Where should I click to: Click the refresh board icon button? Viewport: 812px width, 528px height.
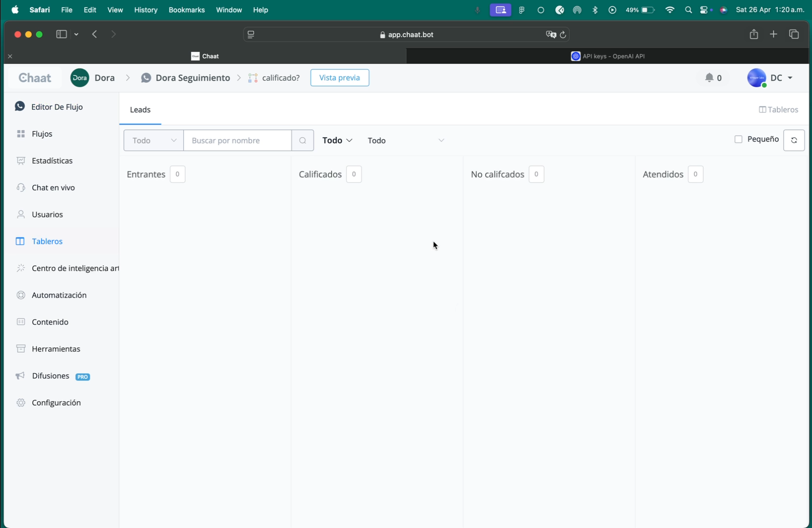point(793,141)
